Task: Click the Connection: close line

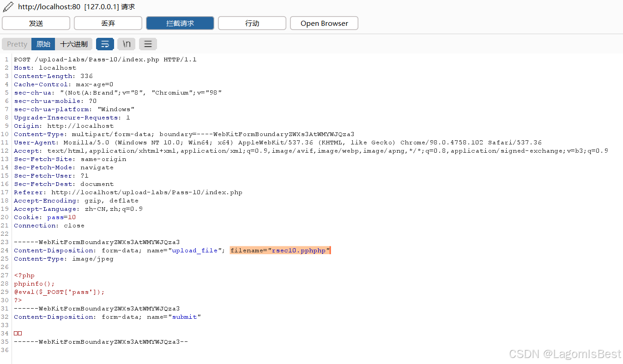Action: click(49, 226)
